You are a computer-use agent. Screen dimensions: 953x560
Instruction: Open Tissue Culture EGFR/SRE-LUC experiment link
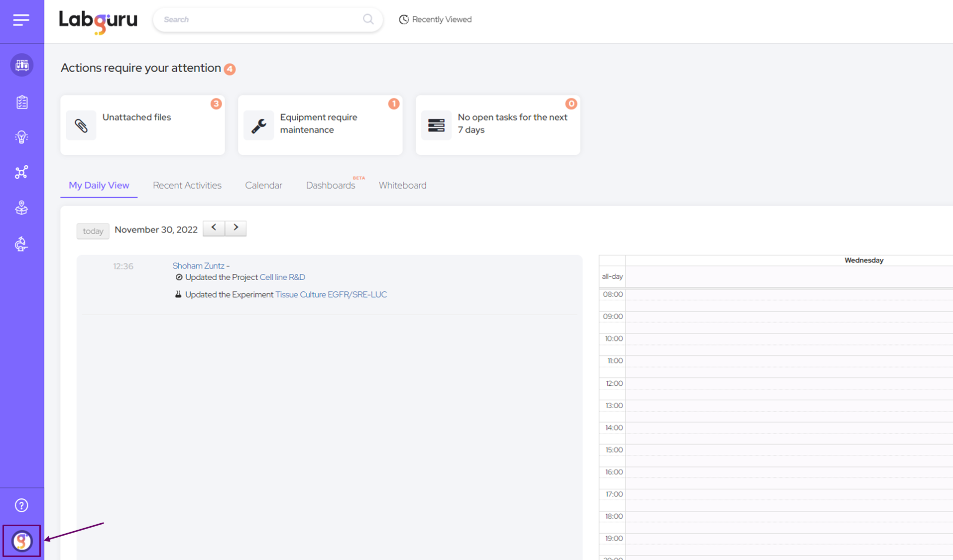[x=331, y=295]
